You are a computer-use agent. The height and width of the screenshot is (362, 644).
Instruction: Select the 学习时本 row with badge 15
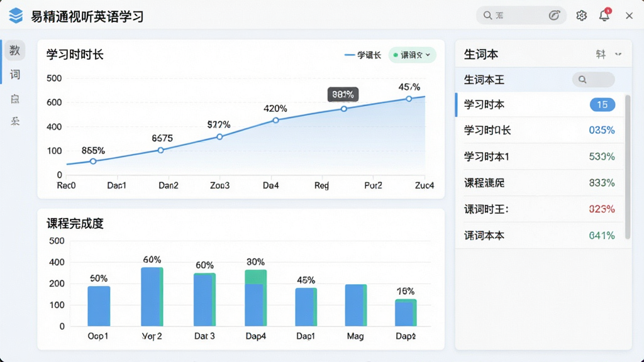pyautogui.click(x=539, y=105)
